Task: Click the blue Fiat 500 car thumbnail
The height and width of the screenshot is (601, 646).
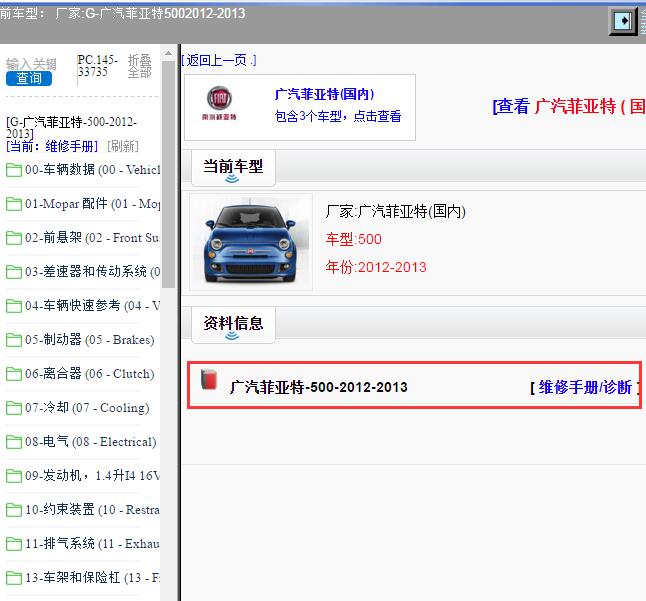Action: point(250,242)
